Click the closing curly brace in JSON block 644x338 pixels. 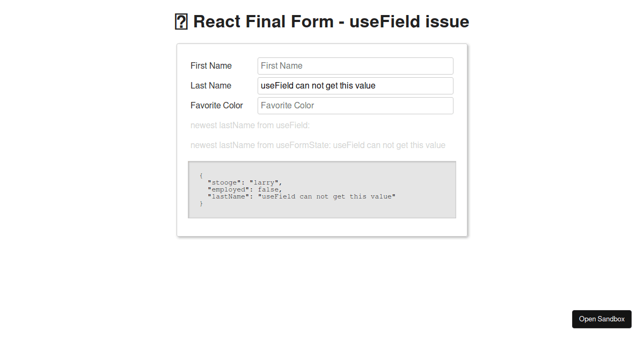click(x=201, y=203)
